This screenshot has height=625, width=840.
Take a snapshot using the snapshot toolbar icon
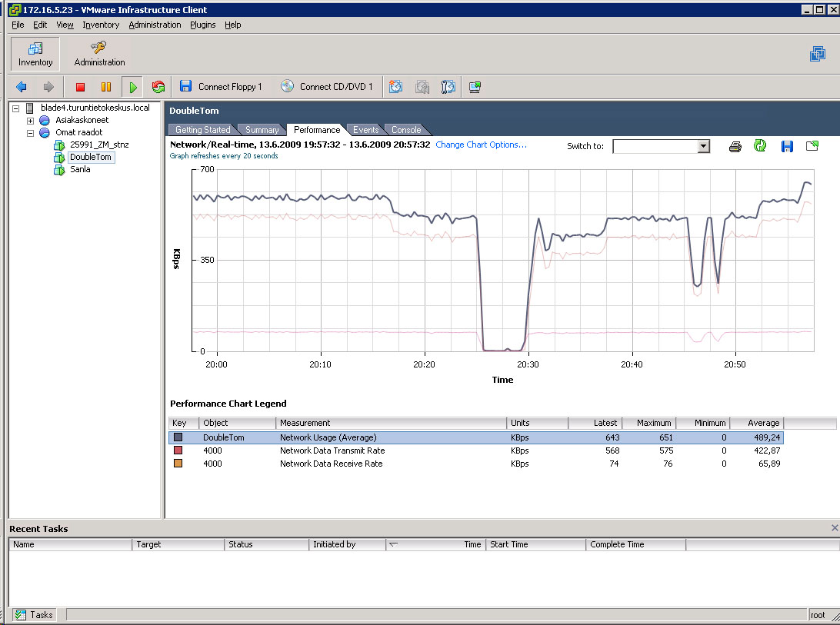click(395, 87)
